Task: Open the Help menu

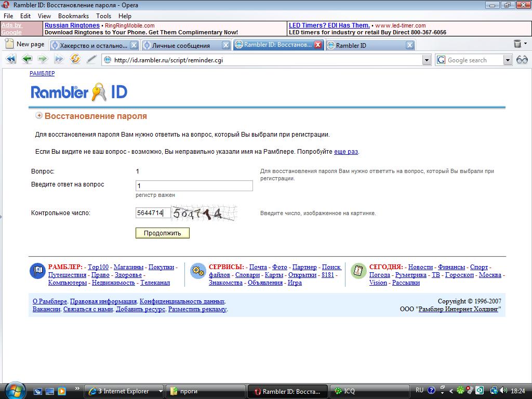Action: pyautogui.click(x=125, y=16)
